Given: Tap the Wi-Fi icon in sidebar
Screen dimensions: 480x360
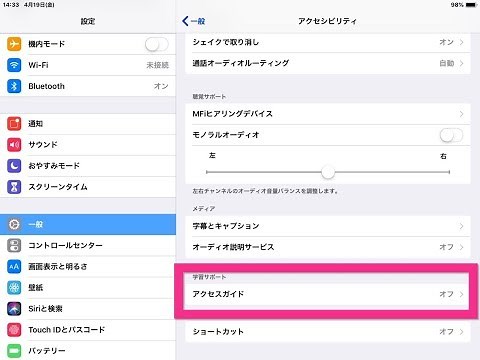Looking at the screenshot, I should click(x=14, y=65).
